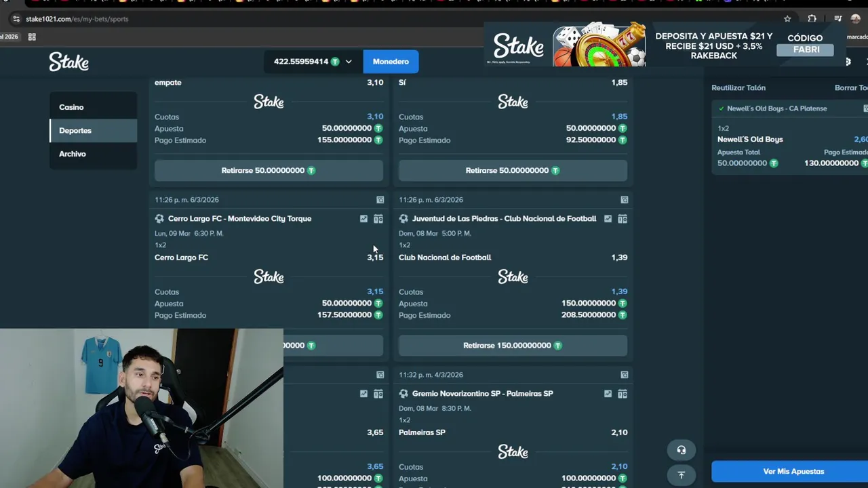Bookmark this page with the star icon
868x488 pixels.
[787, 19]
